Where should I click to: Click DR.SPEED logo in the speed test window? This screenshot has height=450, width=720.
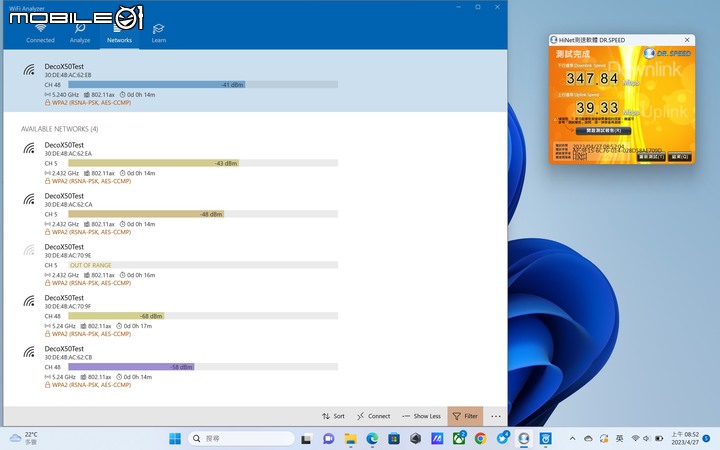(667, 53)
